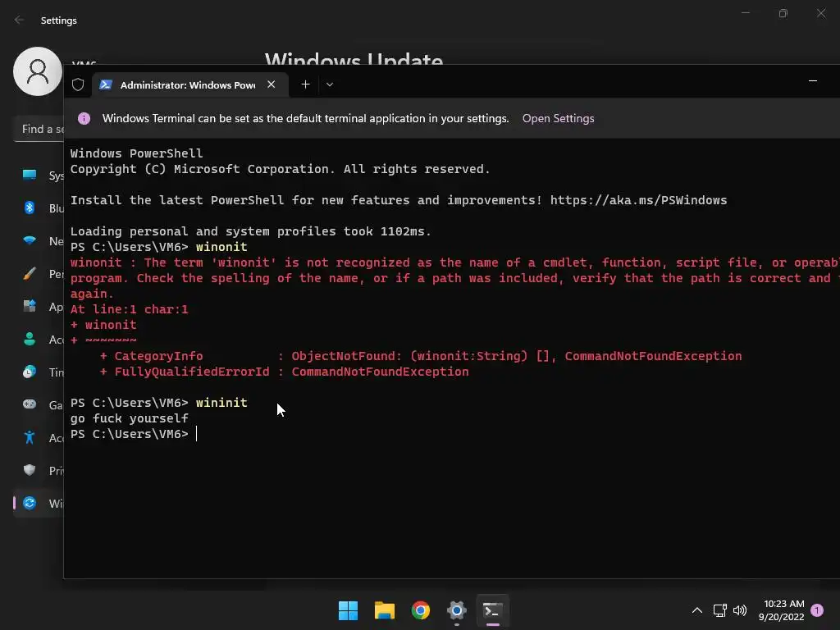This screenshot has width=840, height=630.
Task: Click the Settings window title text
Action: 59,21
